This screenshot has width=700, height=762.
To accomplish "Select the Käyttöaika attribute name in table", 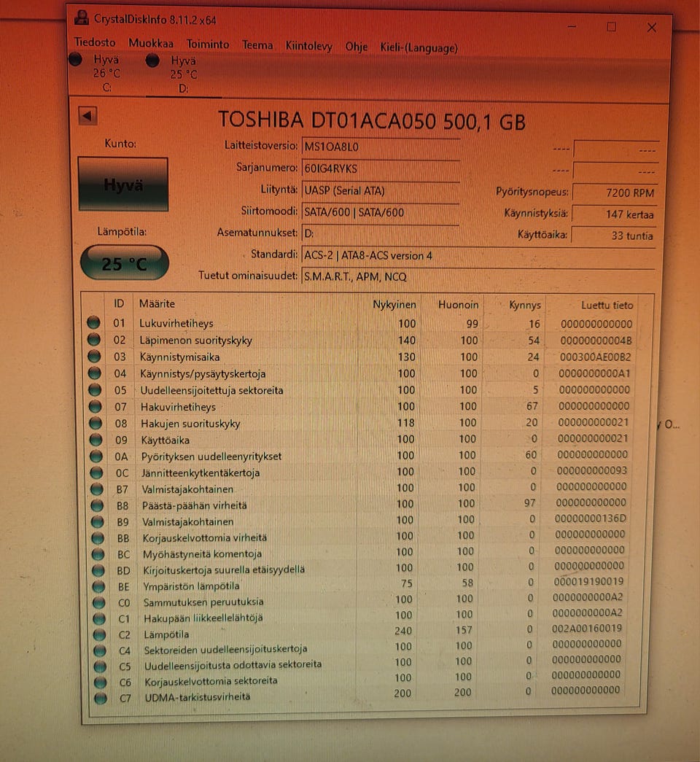I will point(166,440).
